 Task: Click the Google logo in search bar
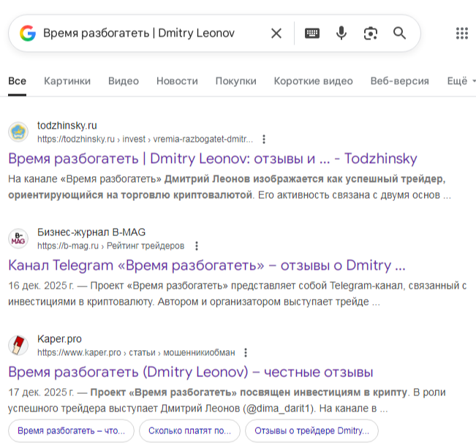tap(28, 33)
